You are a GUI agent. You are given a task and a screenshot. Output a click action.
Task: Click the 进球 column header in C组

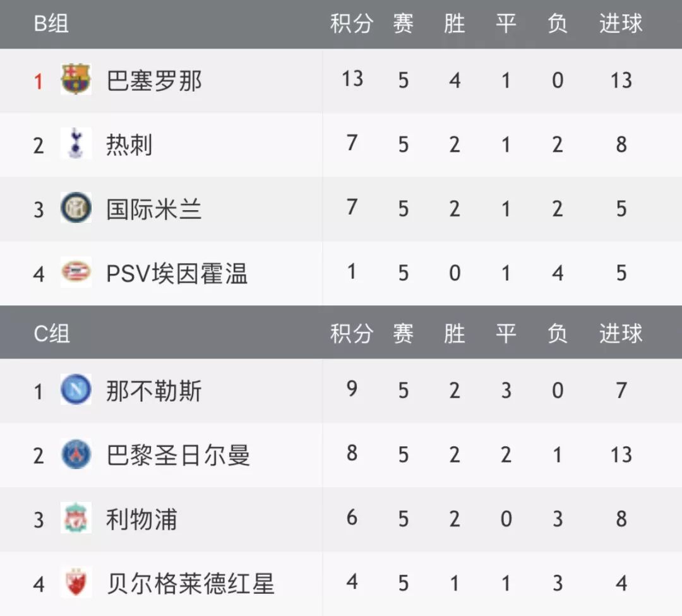pyautogui.click(x=621, y=333)
